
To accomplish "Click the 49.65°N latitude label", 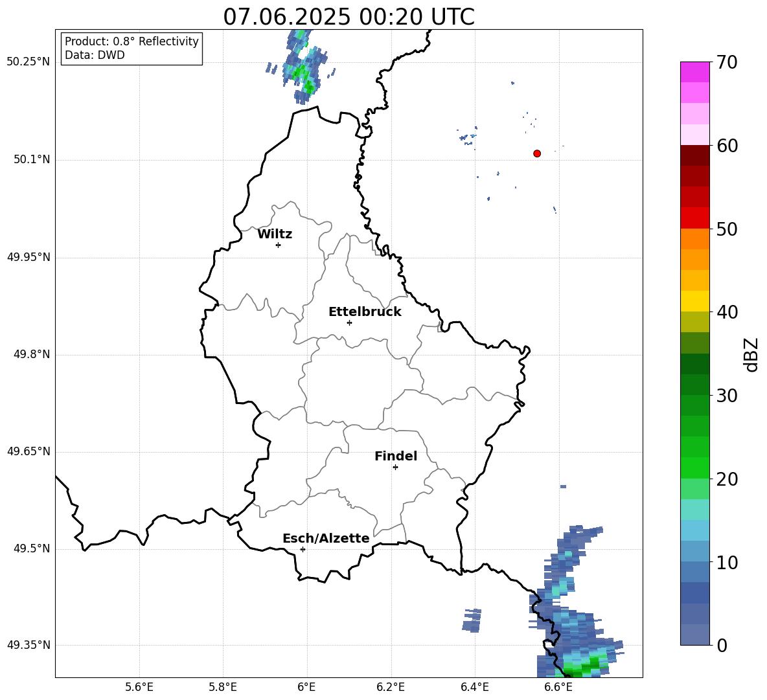I will coord(29,451).
